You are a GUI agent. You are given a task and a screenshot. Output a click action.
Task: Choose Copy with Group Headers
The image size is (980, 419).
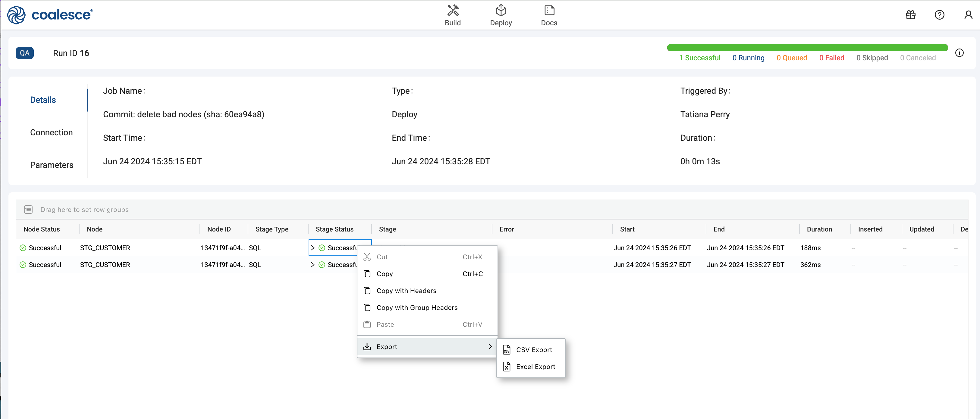(x=427, y=307)
